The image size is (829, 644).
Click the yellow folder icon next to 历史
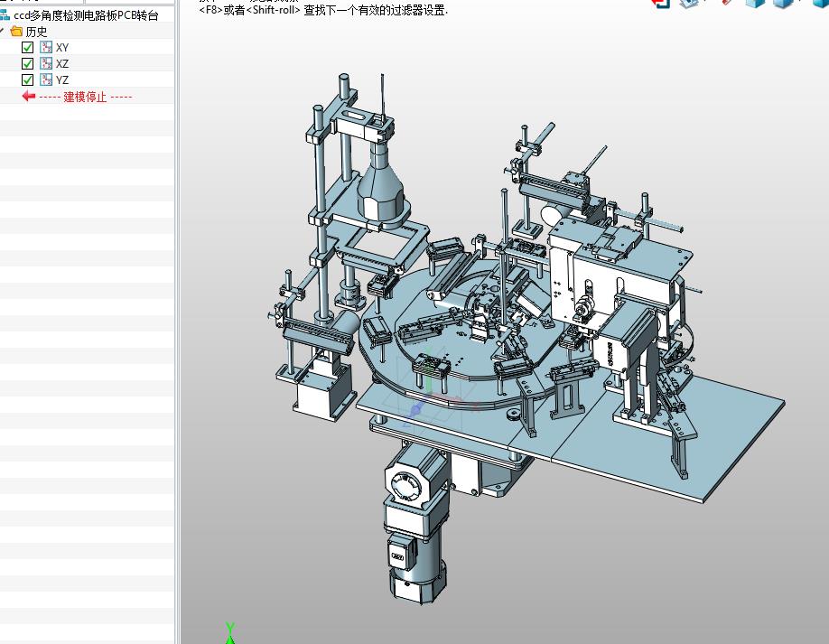(x=16, y=32)
